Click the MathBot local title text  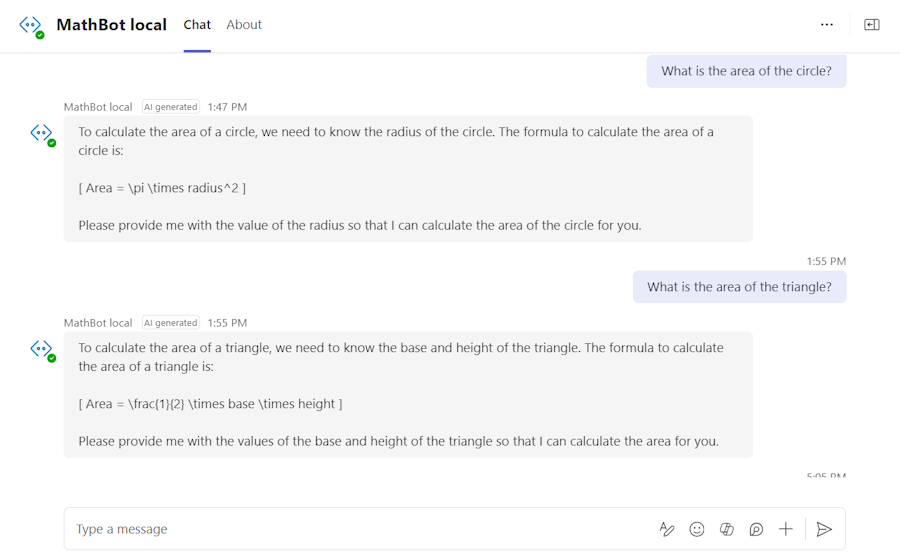(111, 25)
